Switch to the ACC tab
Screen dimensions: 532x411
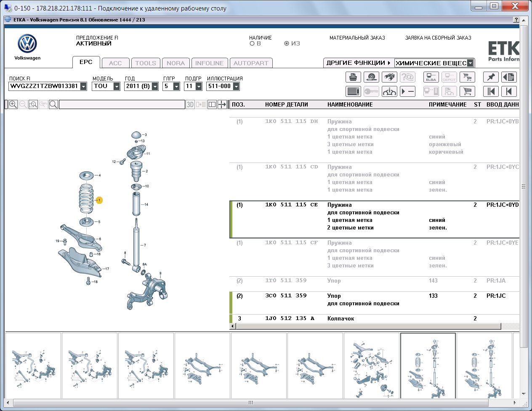(x=115, y=63)
